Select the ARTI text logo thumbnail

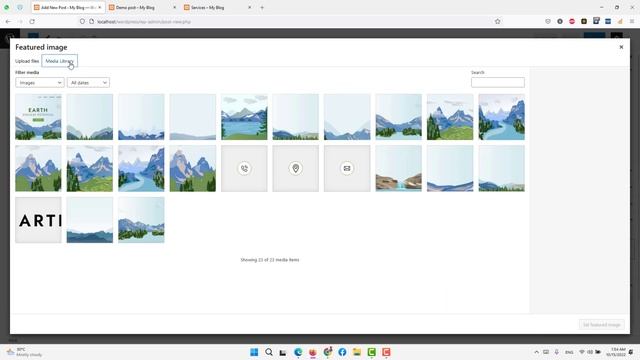tap(38, 220)
